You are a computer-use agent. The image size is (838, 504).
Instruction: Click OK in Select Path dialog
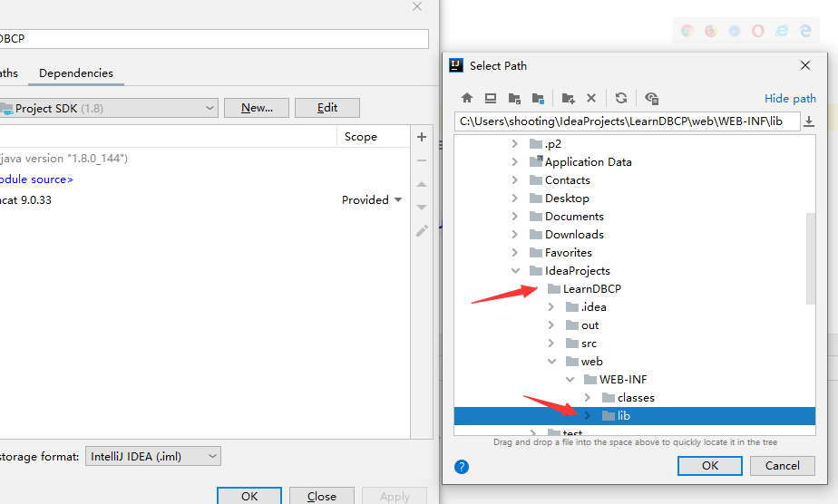(x=710, y=466)
